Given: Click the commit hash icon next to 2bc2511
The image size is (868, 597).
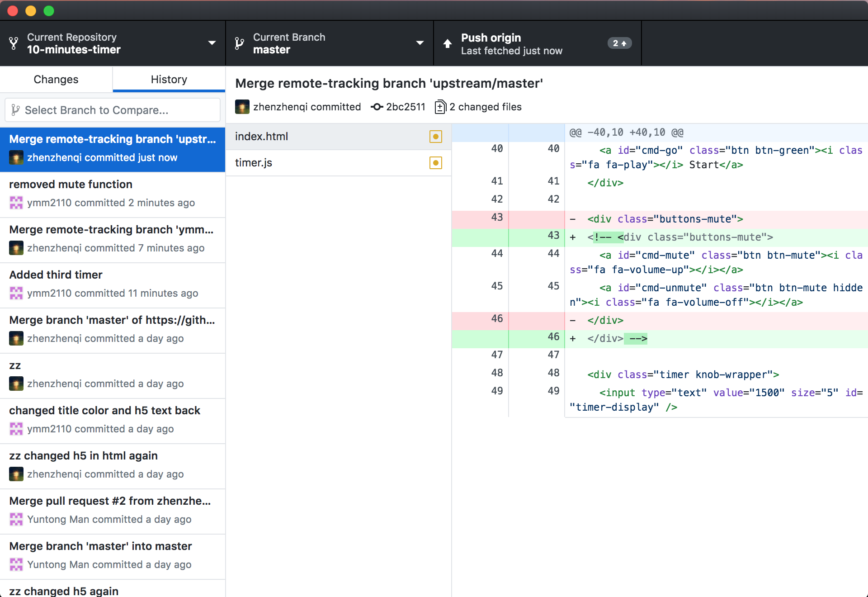Looking at the screenshot, I should coord(377,107).
